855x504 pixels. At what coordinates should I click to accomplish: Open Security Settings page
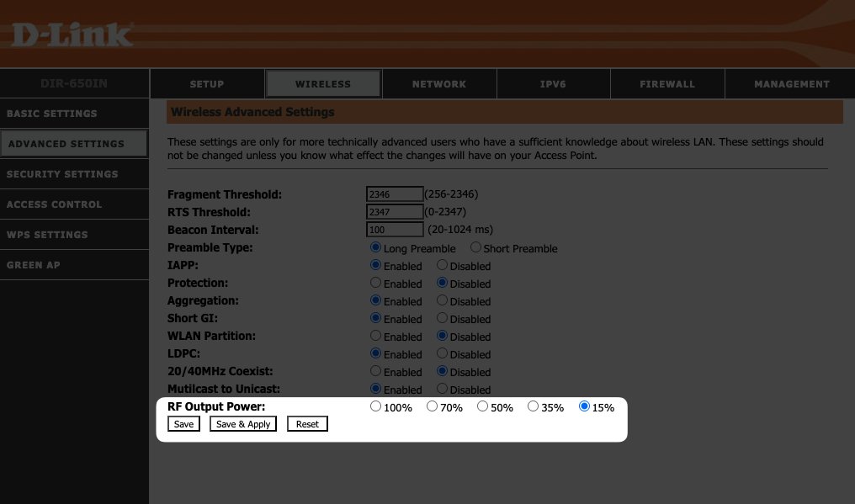pyautogui.click(x=74, y=174)
